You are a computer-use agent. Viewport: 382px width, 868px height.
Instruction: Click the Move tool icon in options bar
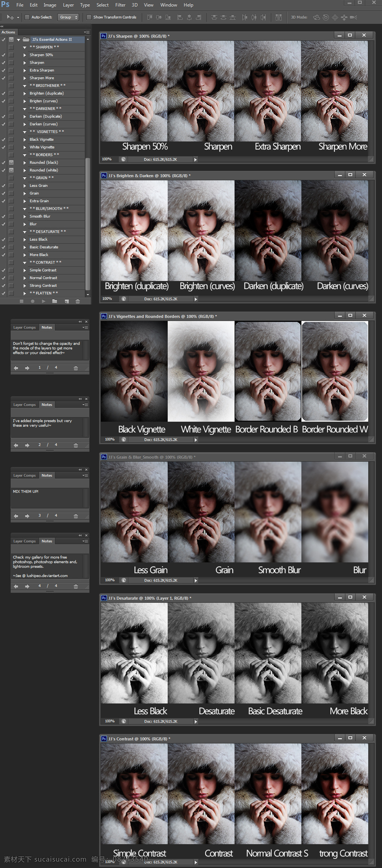[x=10, y=17]
